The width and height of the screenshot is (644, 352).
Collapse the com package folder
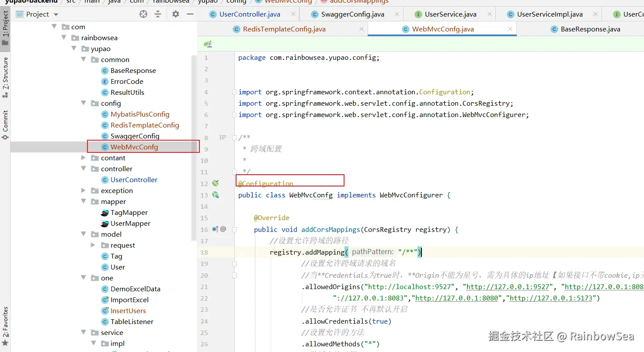54,27
